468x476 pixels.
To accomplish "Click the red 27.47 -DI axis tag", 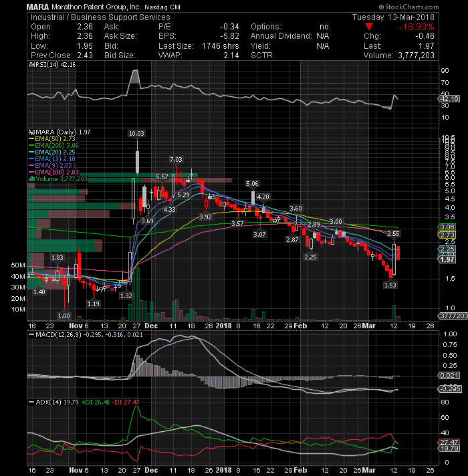I will (449, 442).
